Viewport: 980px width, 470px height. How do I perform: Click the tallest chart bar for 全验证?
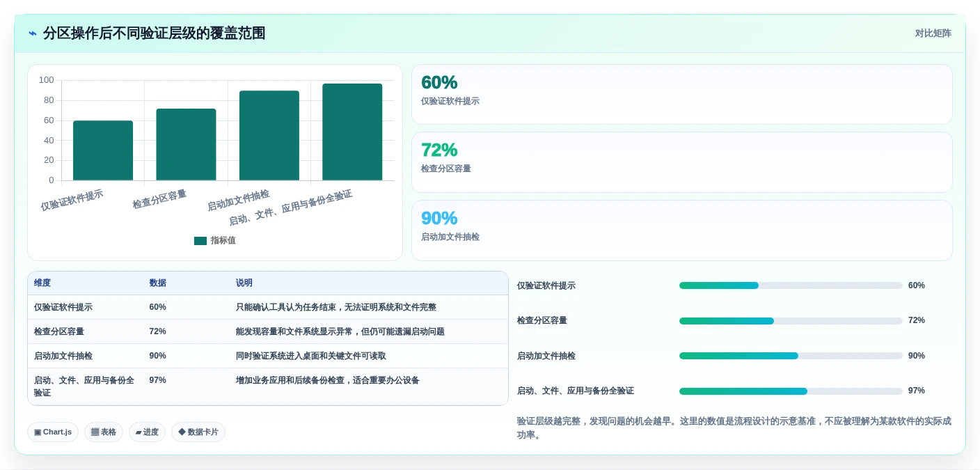pos(352,132)
